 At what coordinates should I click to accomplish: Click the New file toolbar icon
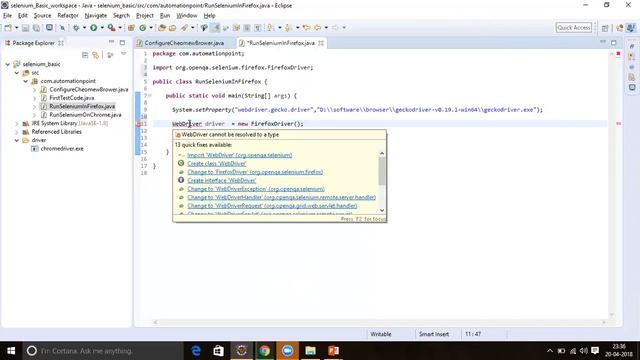[8, 28]
